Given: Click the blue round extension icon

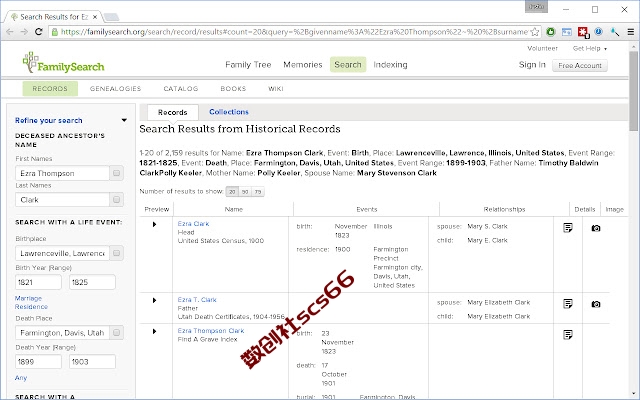Looking at the screenshot, I should [x=598, y=32].
